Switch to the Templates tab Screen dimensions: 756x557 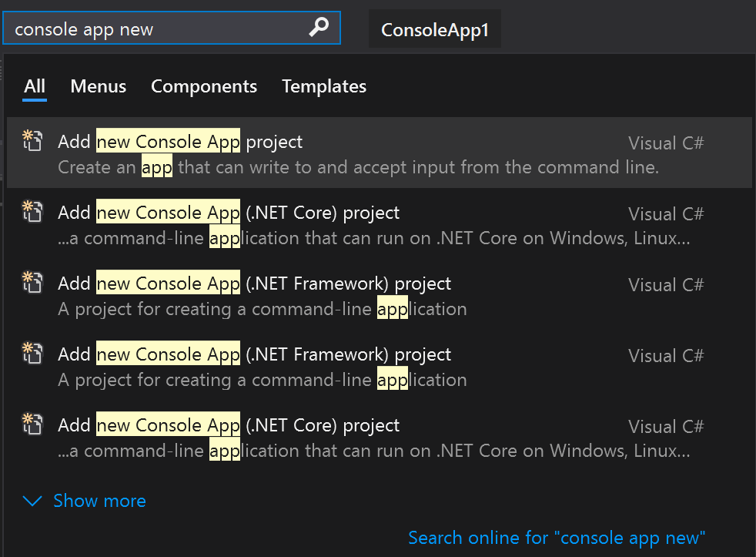tap(324, 86)
